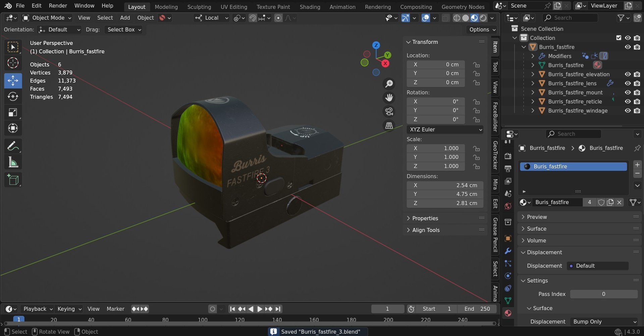Viewport: 644px width, 336px height.
Task: Activate the Measure tool
Action: (x=13, y=162)
